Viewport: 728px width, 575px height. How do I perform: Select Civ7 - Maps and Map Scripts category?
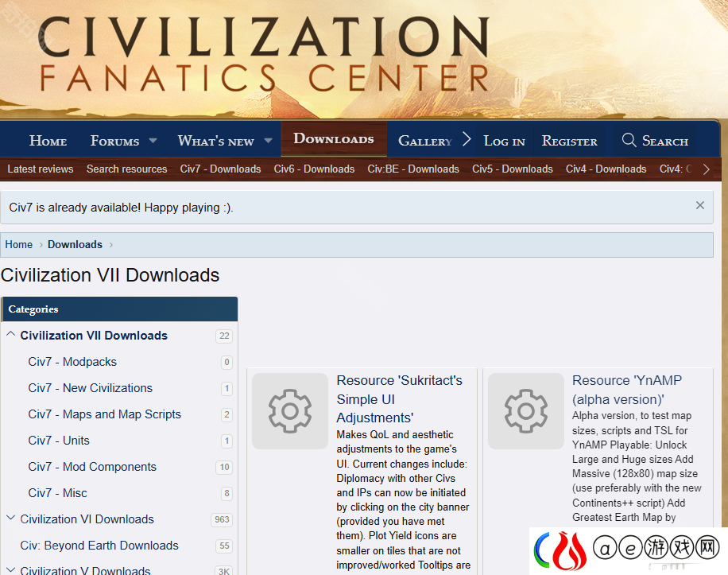click(x=104, y=414)
